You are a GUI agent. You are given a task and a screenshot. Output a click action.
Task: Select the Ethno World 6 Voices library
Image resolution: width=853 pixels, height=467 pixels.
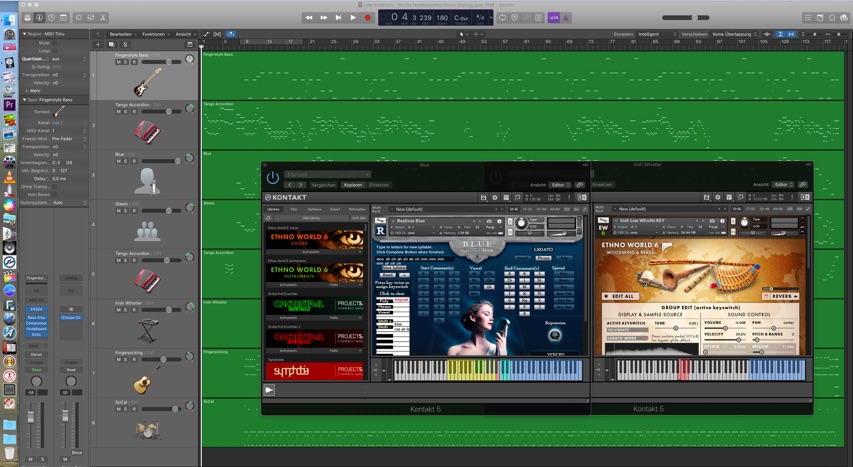(314, 239)
